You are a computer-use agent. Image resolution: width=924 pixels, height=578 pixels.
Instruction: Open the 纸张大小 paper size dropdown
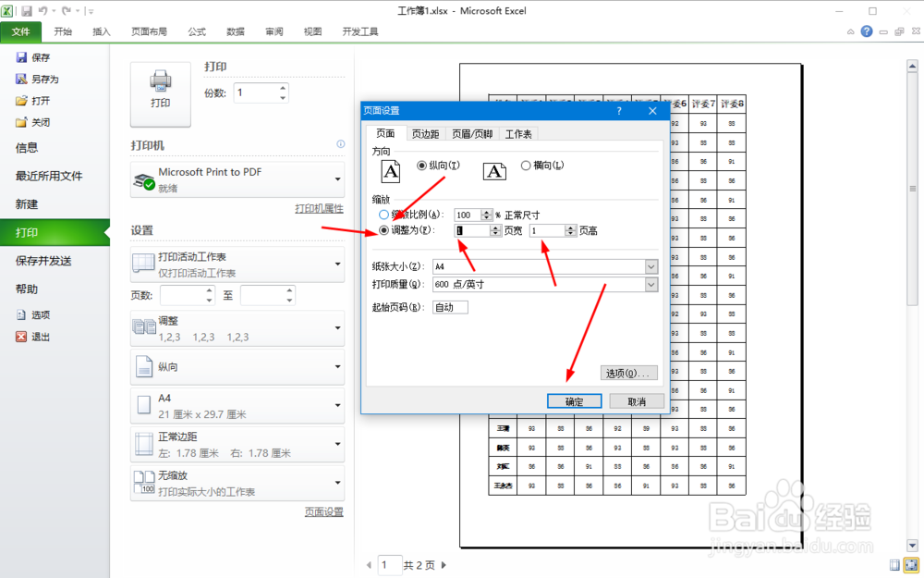point(652,266)
